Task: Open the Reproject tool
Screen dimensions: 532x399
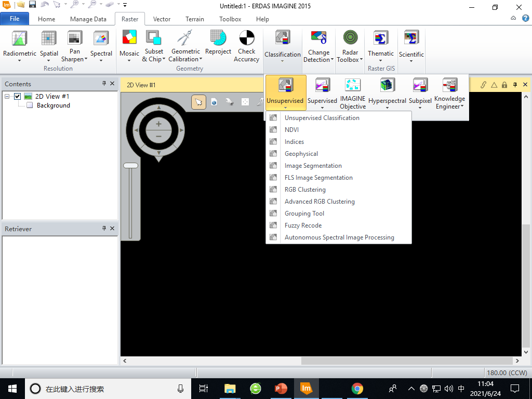Action: pos(218,44)
